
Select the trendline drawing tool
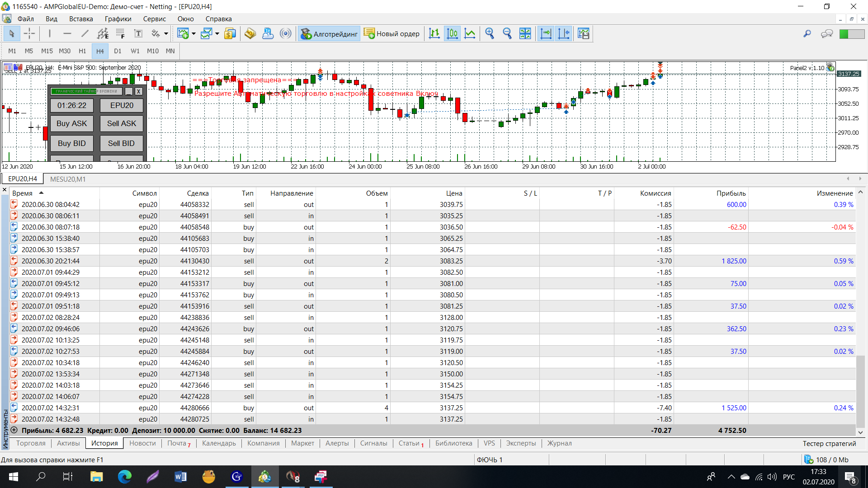tap(85, 33)
